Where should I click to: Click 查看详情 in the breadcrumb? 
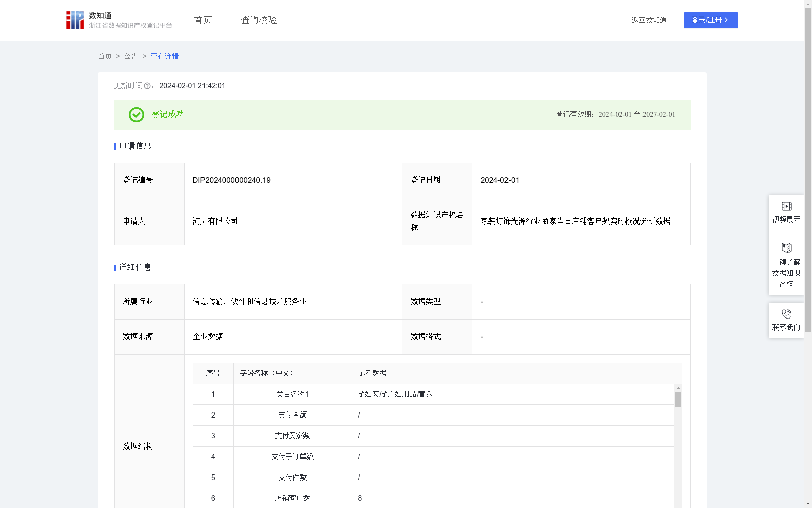pos(164,56)
